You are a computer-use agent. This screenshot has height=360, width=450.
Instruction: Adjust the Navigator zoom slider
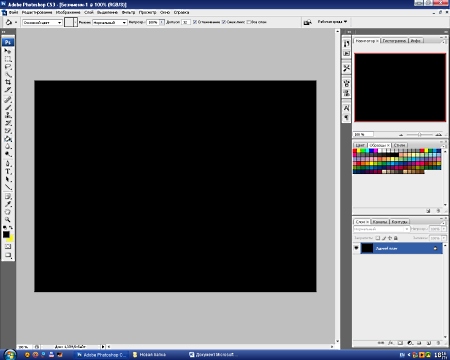pyautogui.click(x=419, y=135)
